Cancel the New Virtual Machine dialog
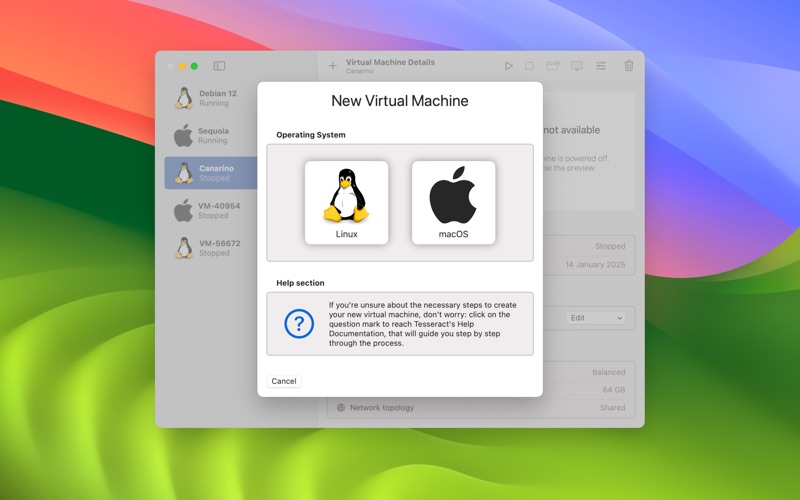 [284, 381]
